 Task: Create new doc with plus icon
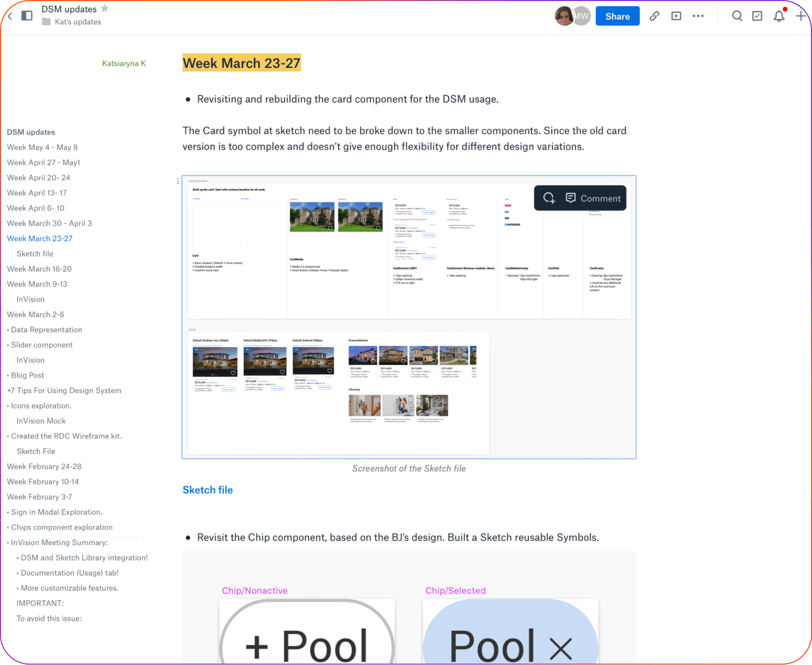(x=801, y=16)
